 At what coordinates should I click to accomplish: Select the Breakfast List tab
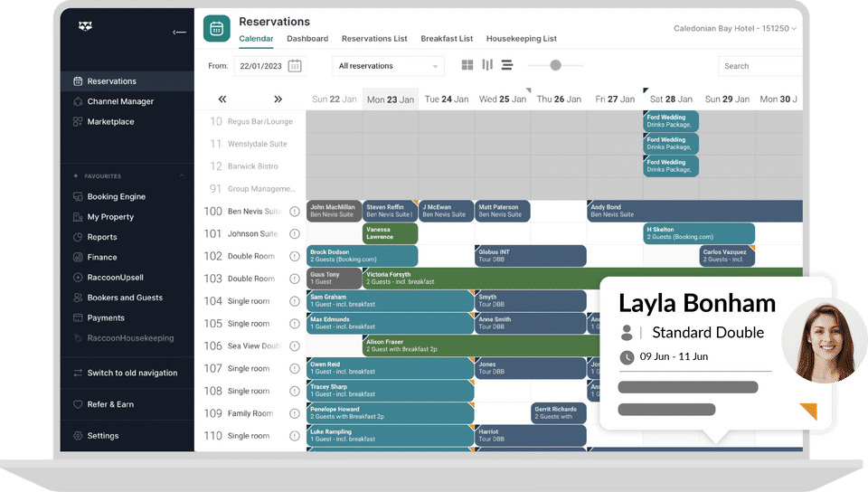(x=447, y=39)
